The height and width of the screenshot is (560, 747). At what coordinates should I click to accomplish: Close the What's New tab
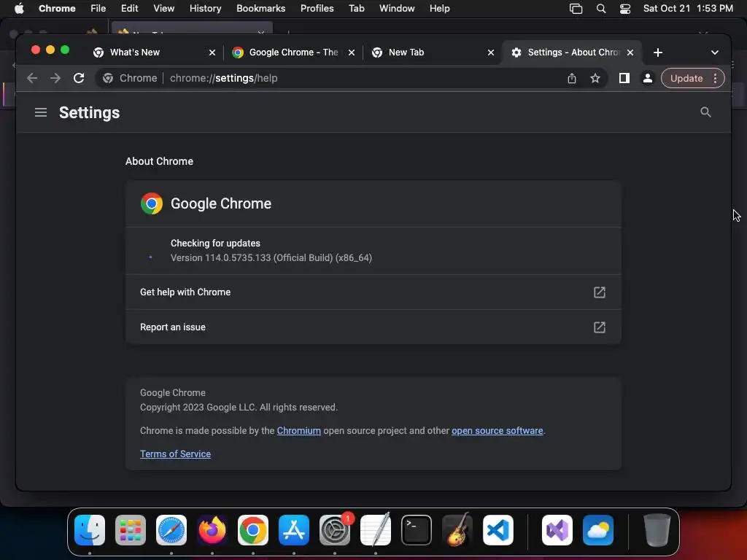click(x=212, y=52)
